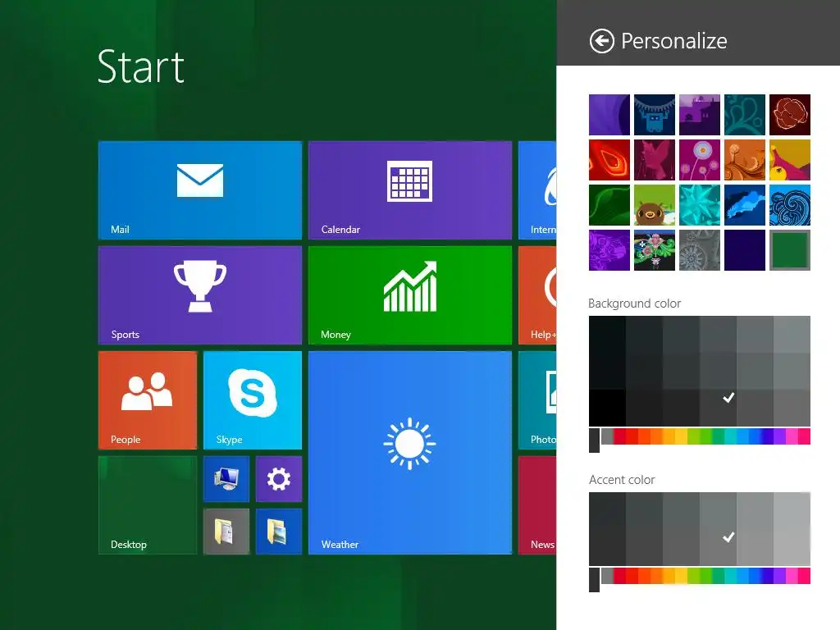Screen dimensions: 840x630
Task: Select the solid green background thumbnail
Action: [x=790, y=250]
